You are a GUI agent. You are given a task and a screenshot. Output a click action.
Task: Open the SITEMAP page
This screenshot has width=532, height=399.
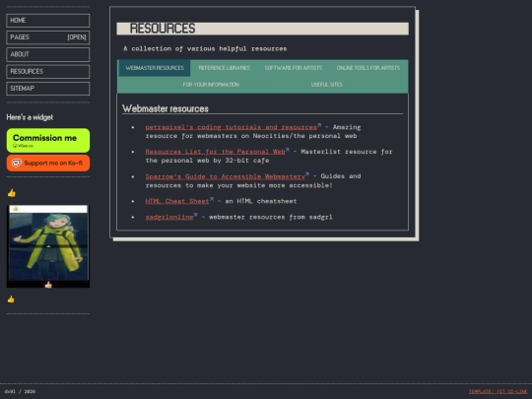pos(48,89)
